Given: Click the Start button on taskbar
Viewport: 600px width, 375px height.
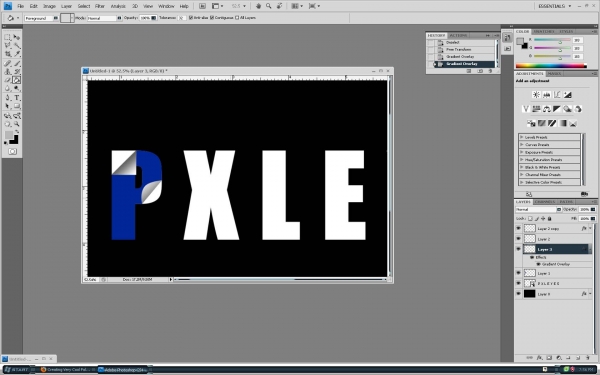Looking at the screenshot, I should click(x=16, y=370).
